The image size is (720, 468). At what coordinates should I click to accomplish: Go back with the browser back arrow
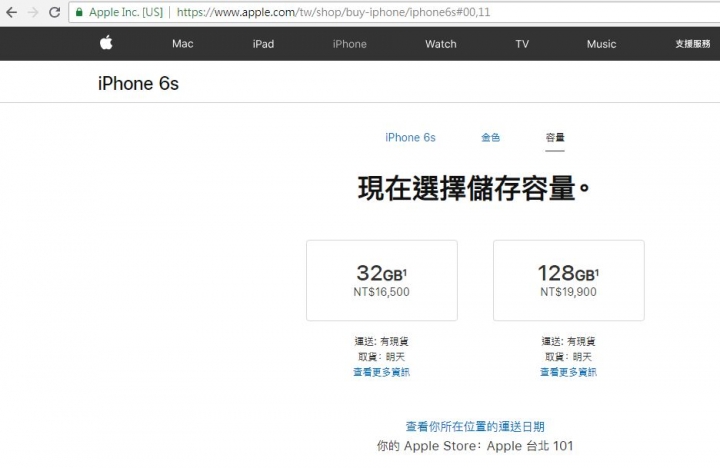11,12
